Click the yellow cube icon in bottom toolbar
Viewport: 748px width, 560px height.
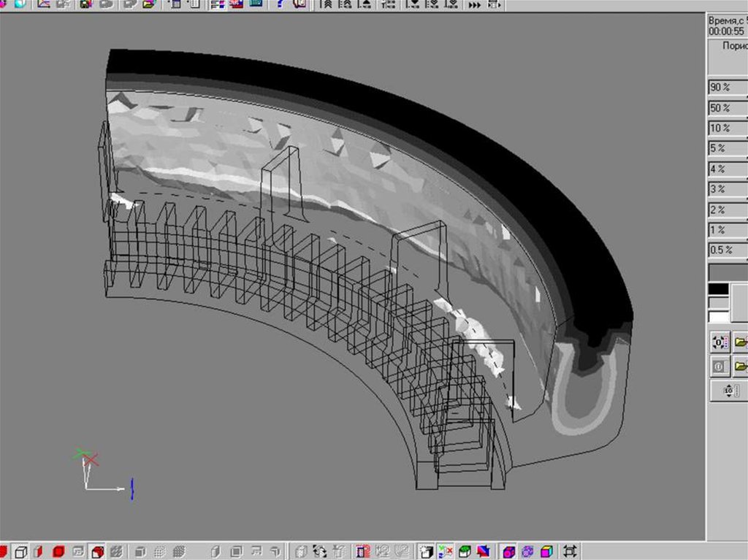(546, 551)
